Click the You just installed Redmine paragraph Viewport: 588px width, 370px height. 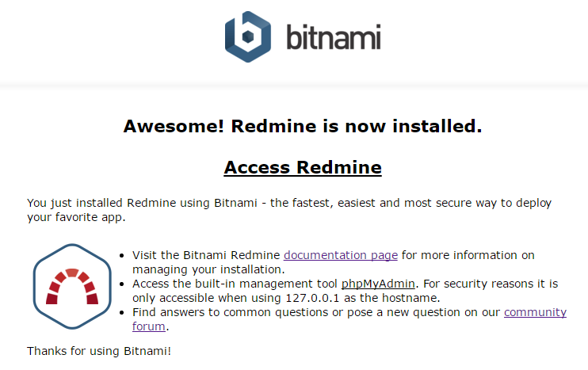tap(289, 210)
